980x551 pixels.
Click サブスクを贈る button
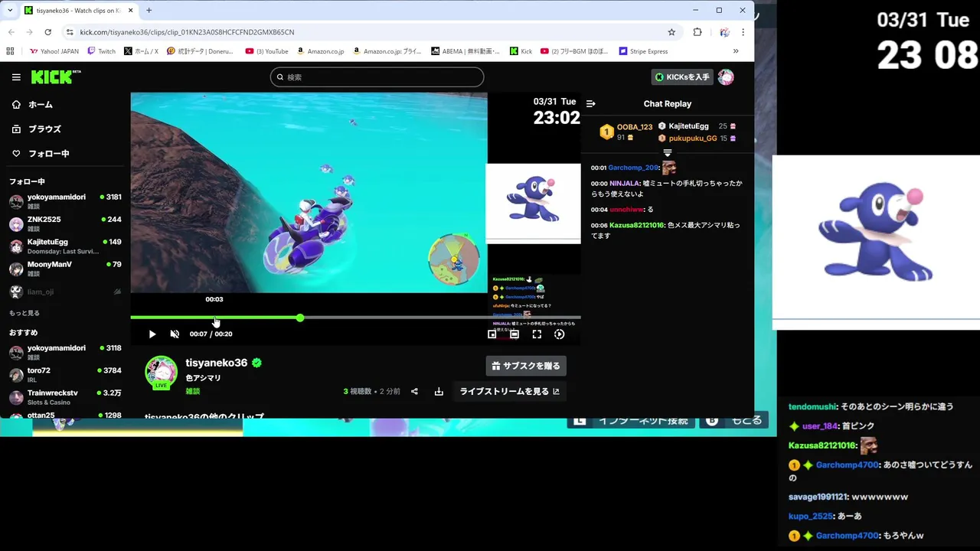[526, 366]
